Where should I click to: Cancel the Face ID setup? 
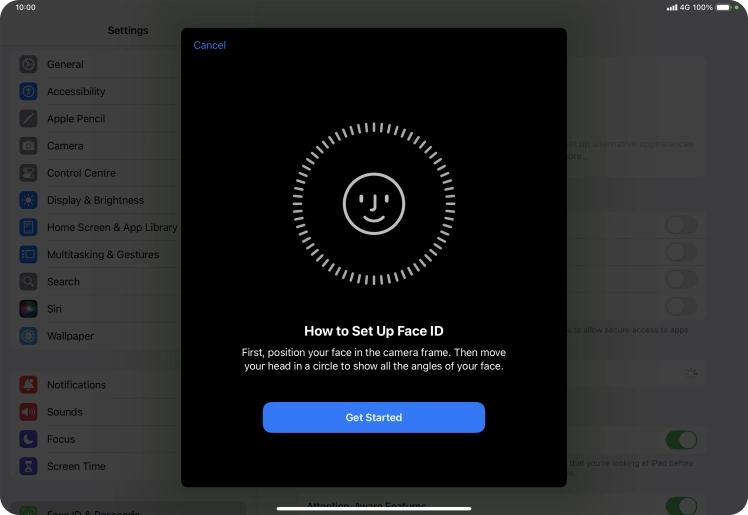coord(210,45)
